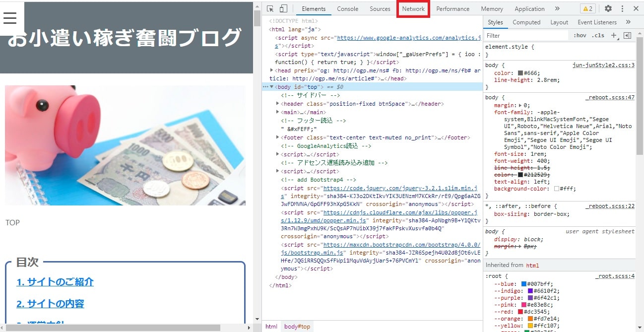Expand the main element node
The width and height of the screenshot is (644, 332).
277,112
